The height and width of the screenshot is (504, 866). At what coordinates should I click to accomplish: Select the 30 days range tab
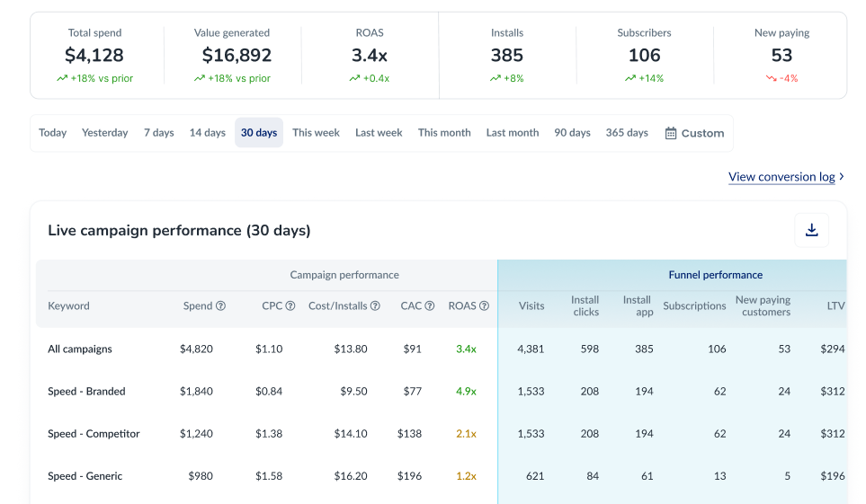click(259, 132)
